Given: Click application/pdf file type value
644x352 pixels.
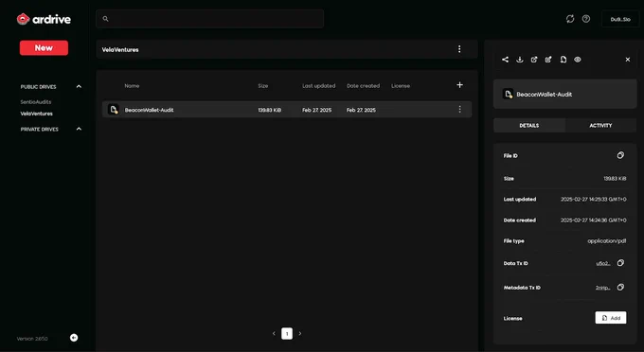Looking at the screenshot, I should pyautogui.click(x=607, y=241).
